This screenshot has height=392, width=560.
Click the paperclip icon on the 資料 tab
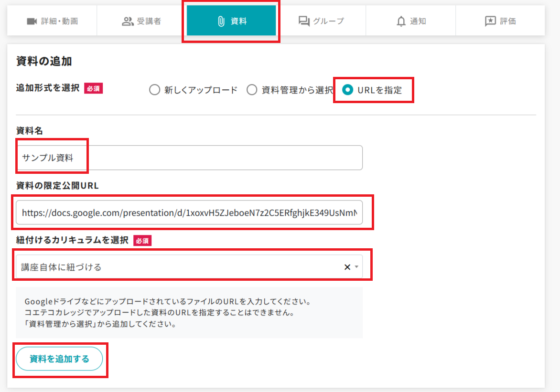pos(221,21)
